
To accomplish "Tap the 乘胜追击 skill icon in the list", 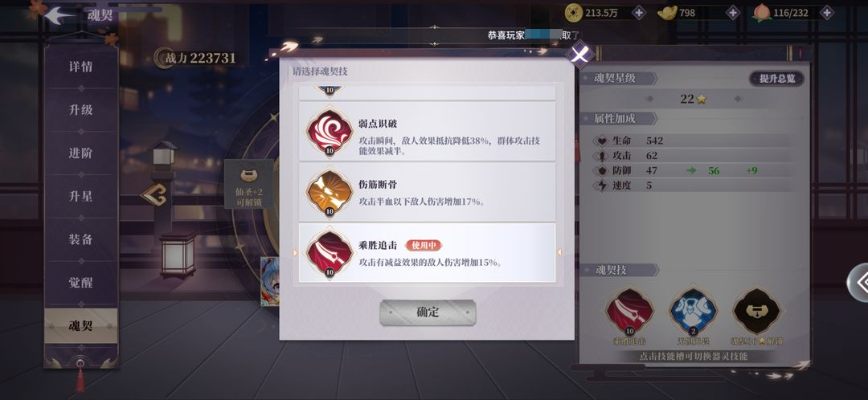I will click(x=330, y=253).
